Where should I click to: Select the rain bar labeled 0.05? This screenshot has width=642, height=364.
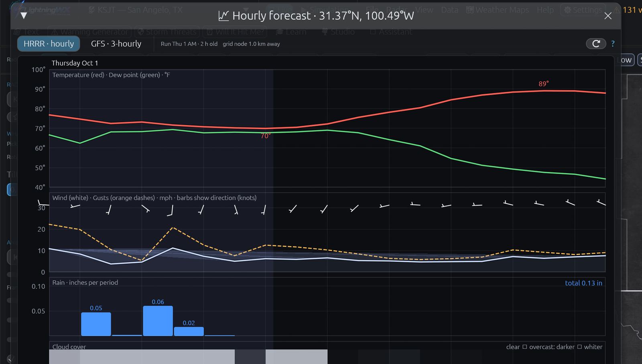(96, 324)
